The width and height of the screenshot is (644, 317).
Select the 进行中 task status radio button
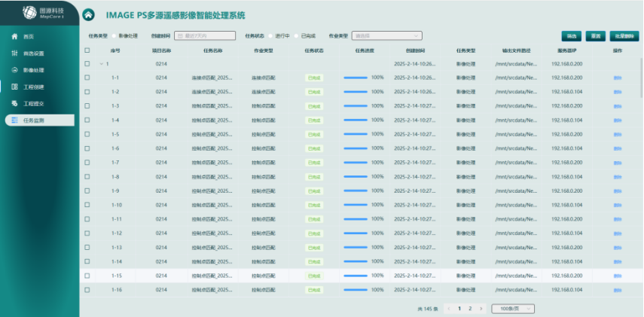pyautogui.click(x=271, y=35)
